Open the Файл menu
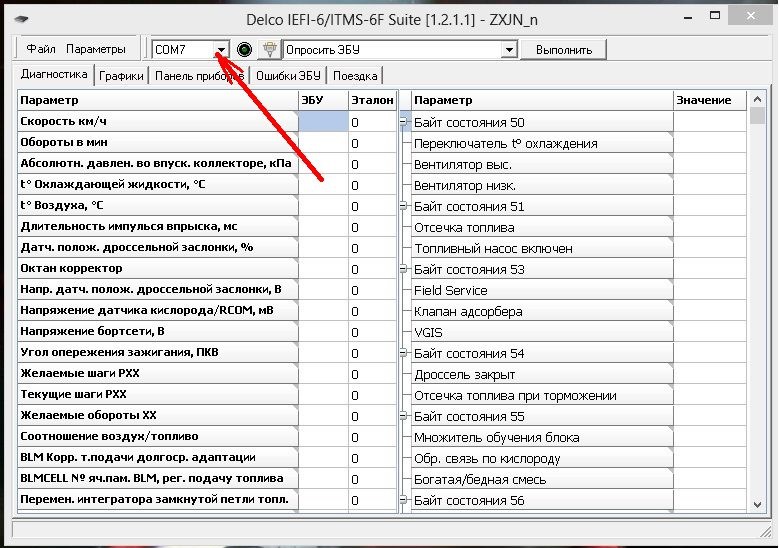 pyautogui.click(x=41, y=49)
